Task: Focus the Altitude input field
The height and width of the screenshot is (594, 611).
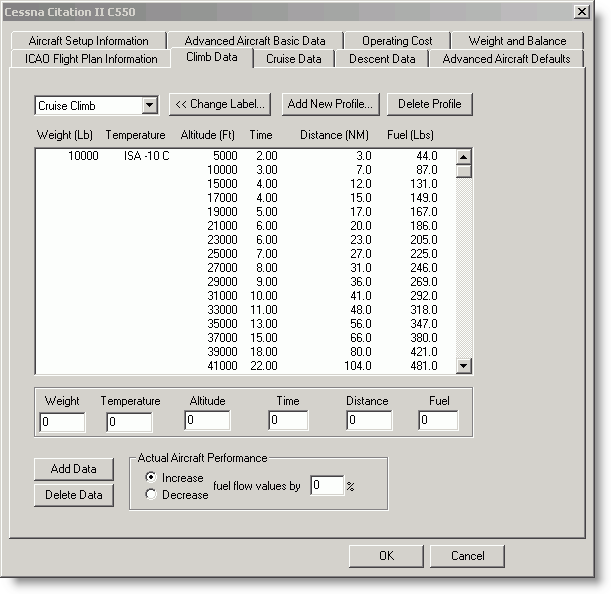Action: coord(207,420)
